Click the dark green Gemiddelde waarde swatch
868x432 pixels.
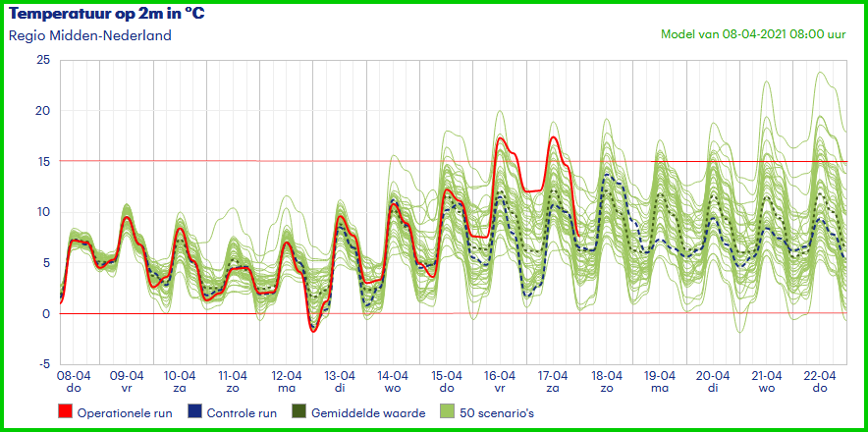(299, 412)
